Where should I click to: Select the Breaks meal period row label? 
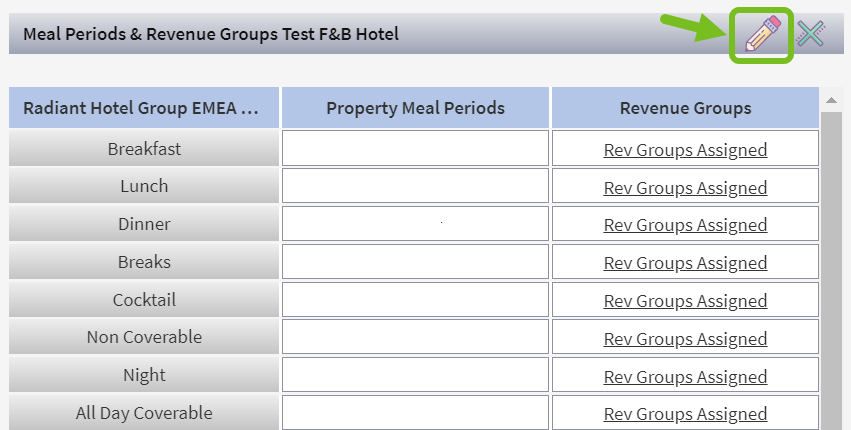coord(144,262)
